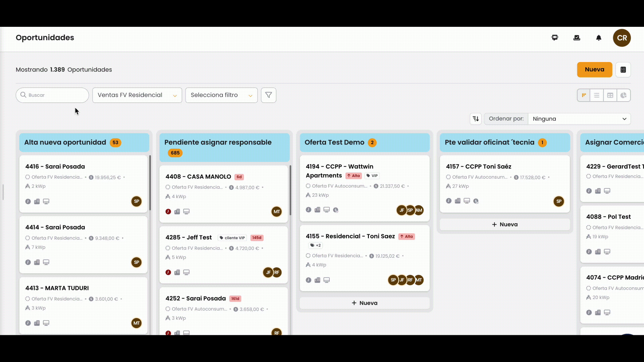This screenshot has height=362, width=644.
Task: Add Nueva card under Pte validar oficina tecnia
Action: (x=505, y=225)
